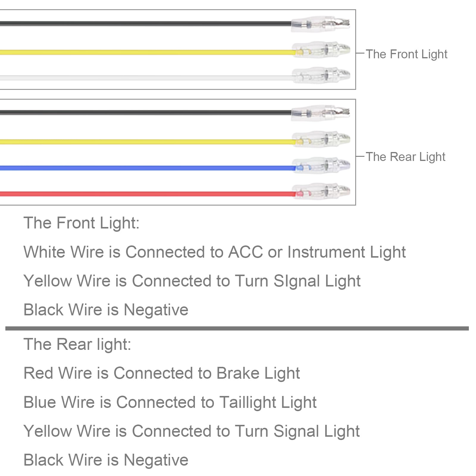Click the rear light yellow wire connector
This screenshot has width=476, height=476.
point(321,139)
